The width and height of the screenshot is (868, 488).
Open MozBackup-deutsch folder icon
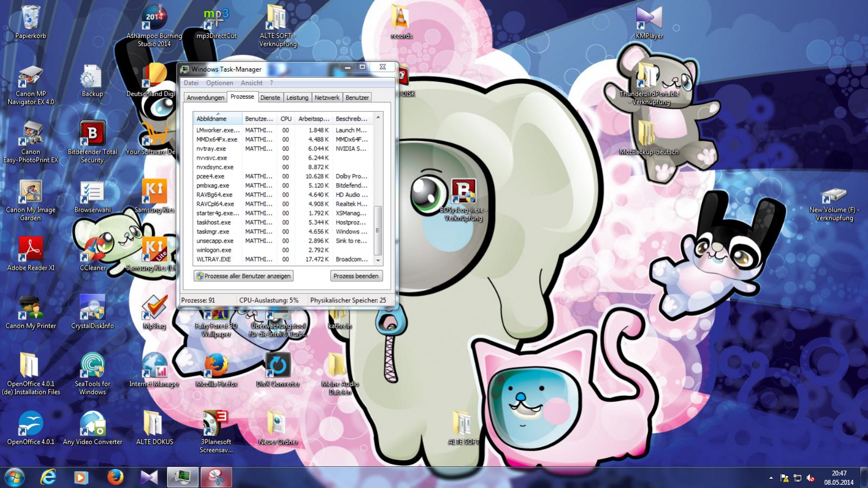click(649, 138)
